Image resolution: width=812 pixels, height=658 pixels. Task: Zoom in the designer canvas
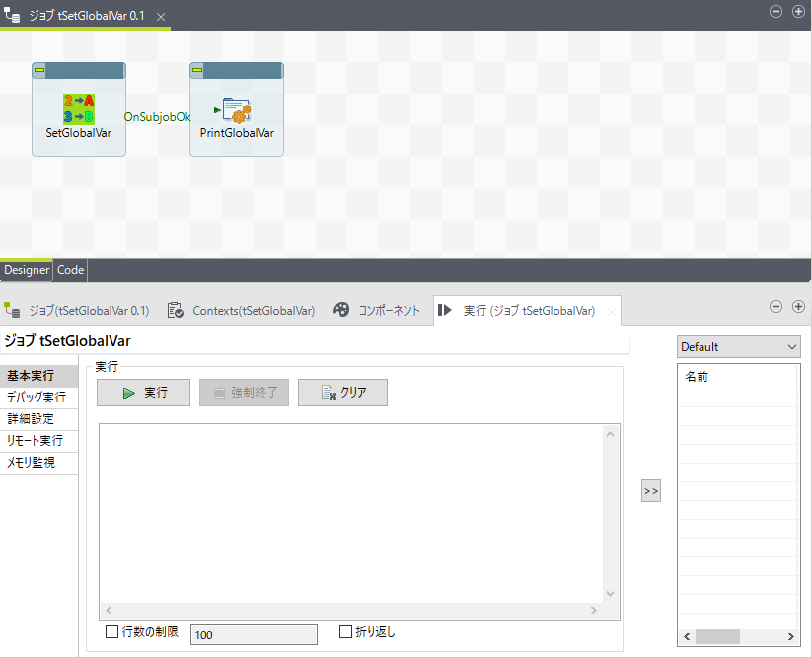pyautogui.click(x=798, y=12)
